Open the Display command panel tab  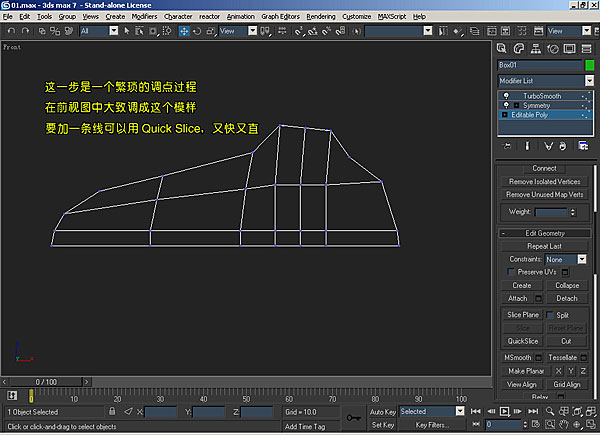tap(569, 49)
